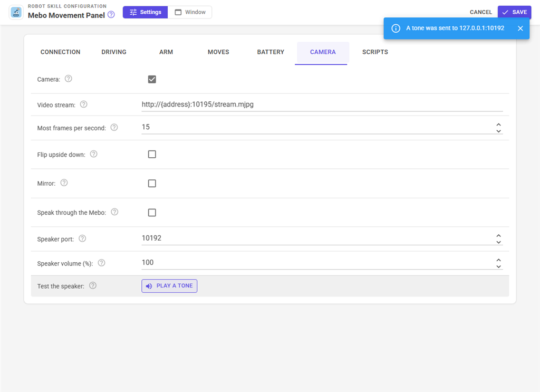
Task: Switch to the Connection tab
Action: point(60,52)
